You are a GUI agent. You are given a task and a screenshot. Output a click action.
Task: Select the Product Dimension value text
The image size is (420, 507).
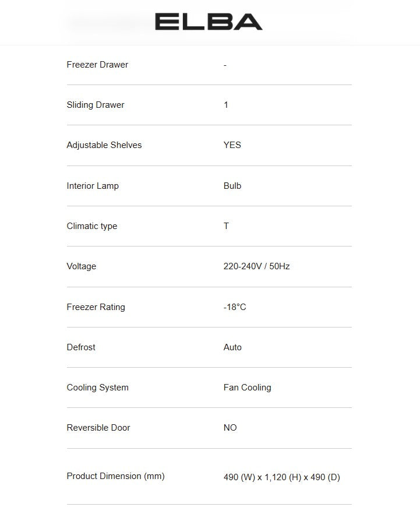point(281,477)
